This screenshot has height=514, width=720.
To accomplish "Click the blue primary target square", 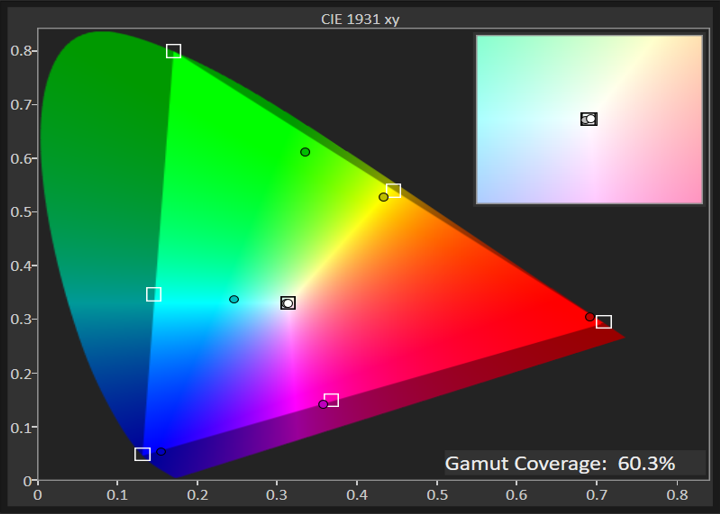I will click(x=142, y=454).
